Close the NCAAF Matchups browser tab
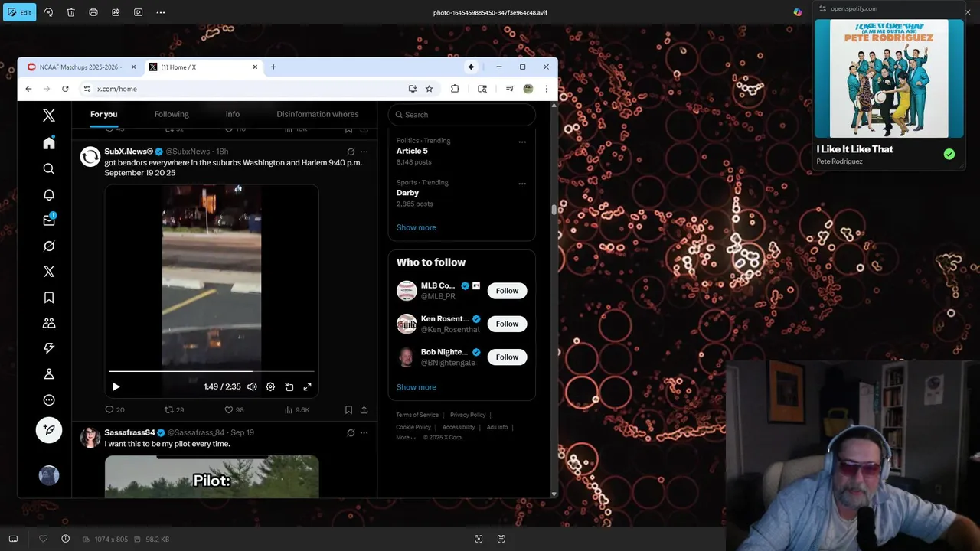980x551 pixels. coord(133,67)
